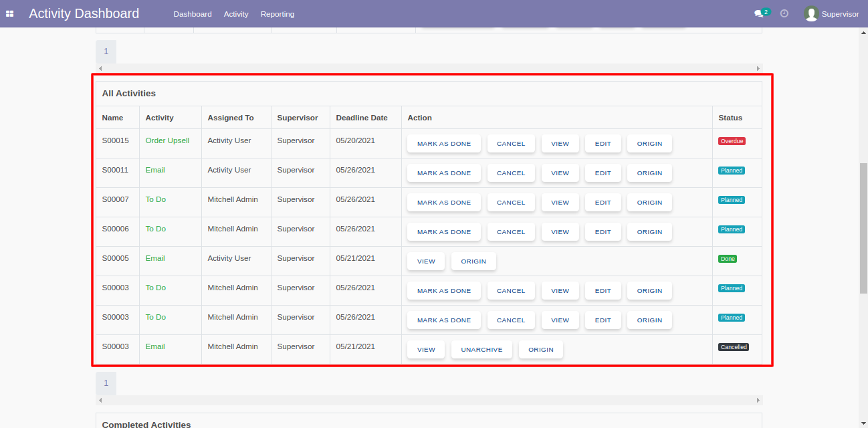The width and height of the screenshot is (868, 428).
Task: Click the Name column header
Action: coord(112,118)
